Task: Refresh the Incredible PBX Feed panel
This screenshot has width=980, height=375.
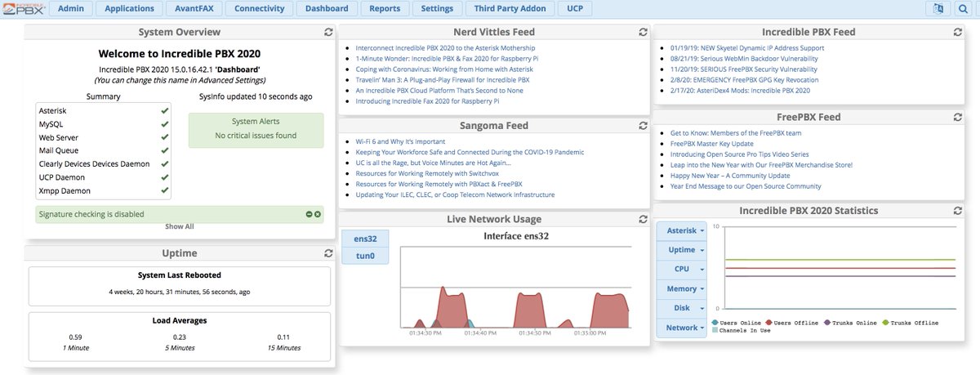Action: tap(958, 32)
